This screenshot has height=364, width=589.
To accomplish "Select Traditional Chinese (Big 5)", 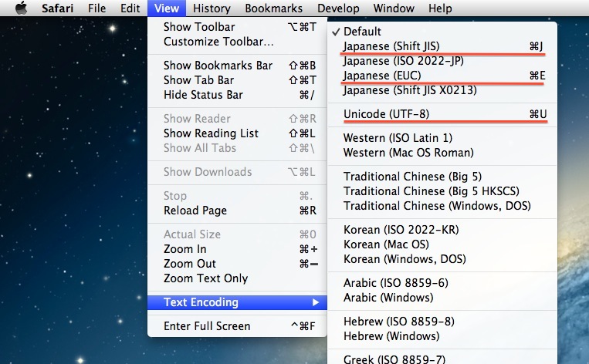I will click(442, 177).
